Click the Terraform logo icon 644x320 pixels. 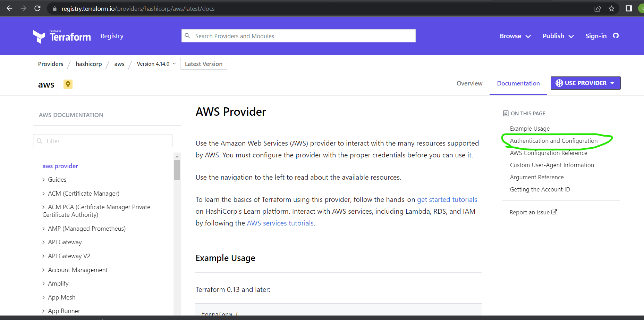[39, 36]
